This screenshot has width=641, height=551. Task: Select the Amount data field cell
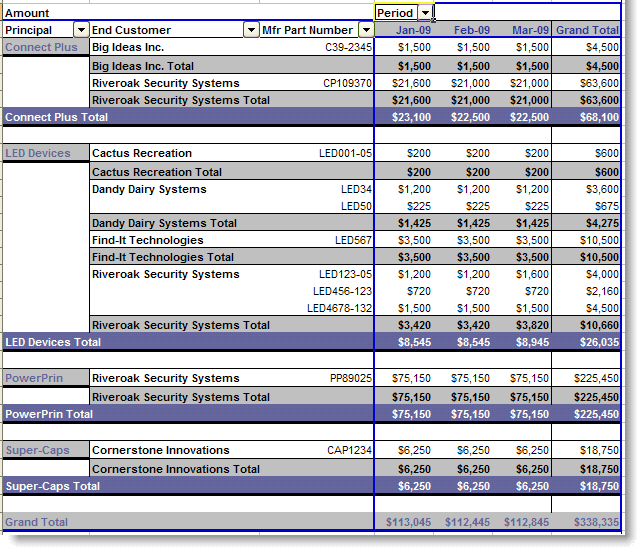tap(27, 13)
